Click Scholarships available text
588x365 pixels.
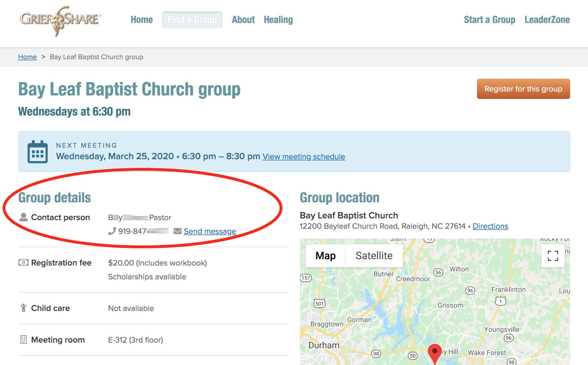pyautogui.click(x=147, y=277)
